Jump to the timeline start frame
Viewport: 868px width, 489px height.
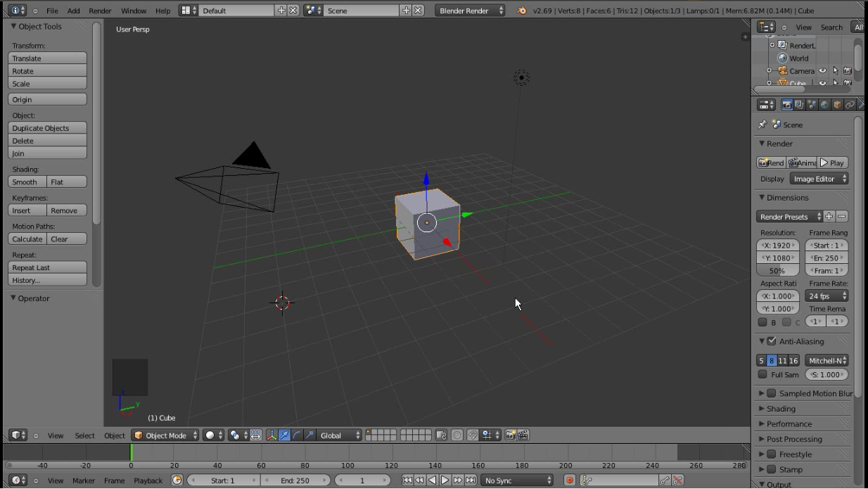pos(407,481)
